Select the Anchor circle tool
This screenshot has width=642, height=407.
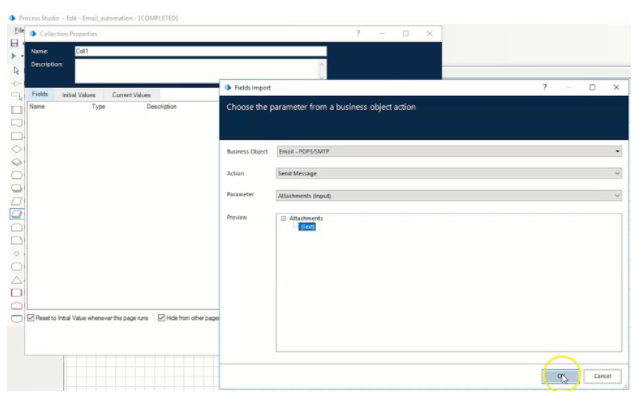point(16,253)
